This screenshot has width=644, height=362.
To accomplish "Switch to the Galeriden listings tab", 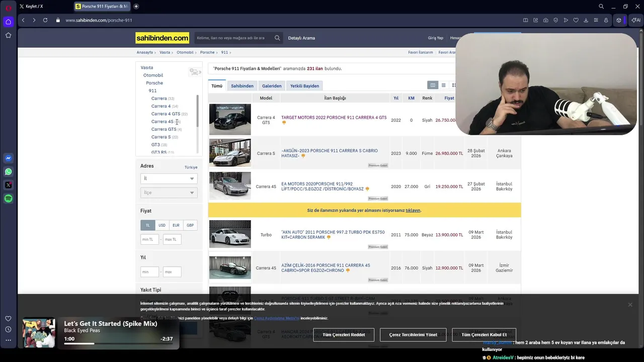I will point(272,86).
